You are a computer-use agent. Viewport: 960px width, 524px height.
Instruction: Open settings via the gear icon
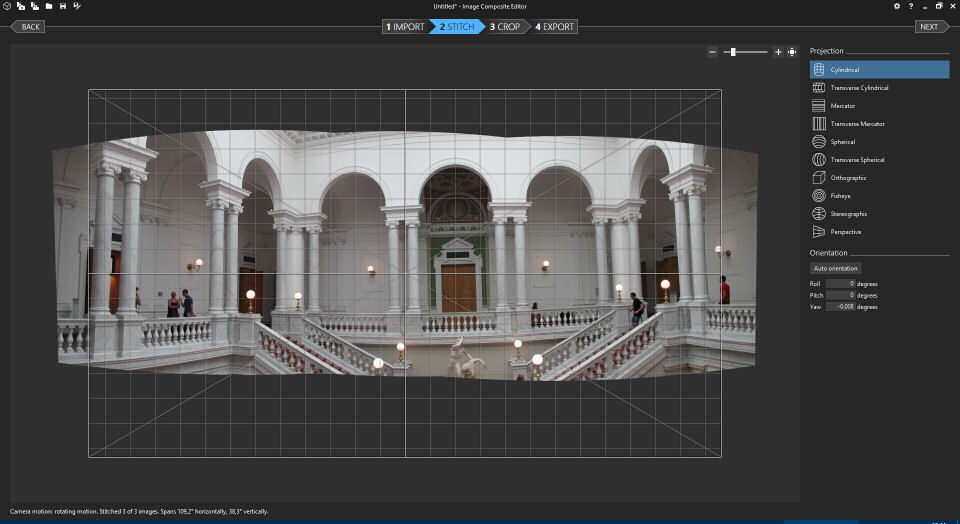tap(896, 6)
